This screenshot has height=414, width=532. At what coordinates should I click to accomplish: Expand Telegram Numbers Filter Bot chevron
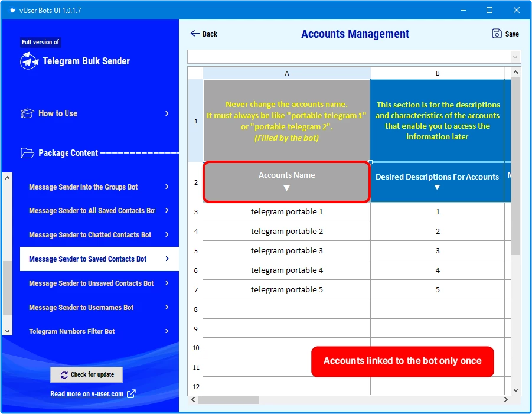point(167,331)
